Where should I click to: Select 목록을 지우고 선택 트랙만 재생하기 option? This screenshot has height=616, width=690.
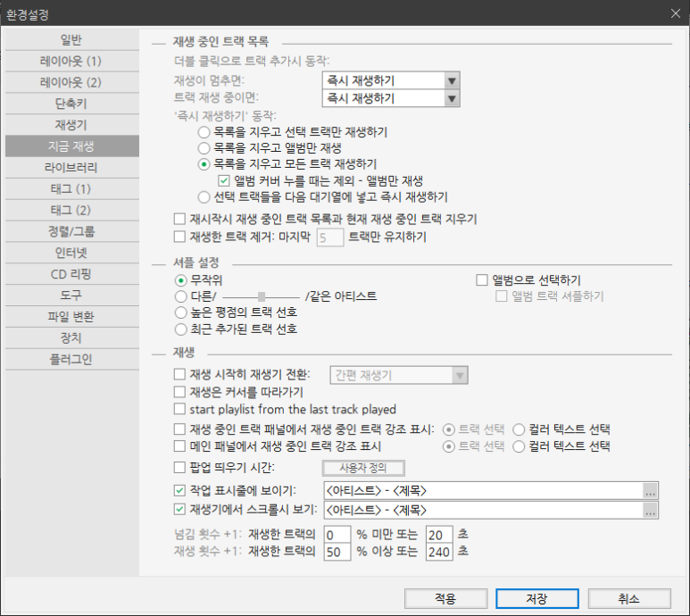204,132
